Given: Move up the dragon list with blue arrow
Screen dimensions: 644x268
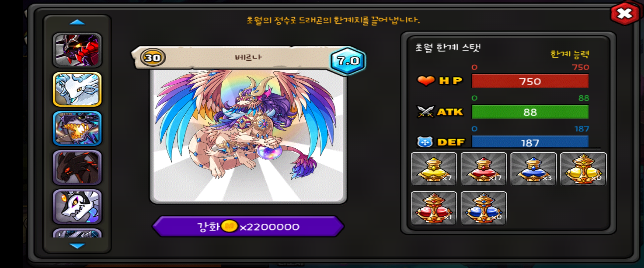Looking at the screenshot, I should [x=77, y=23].
